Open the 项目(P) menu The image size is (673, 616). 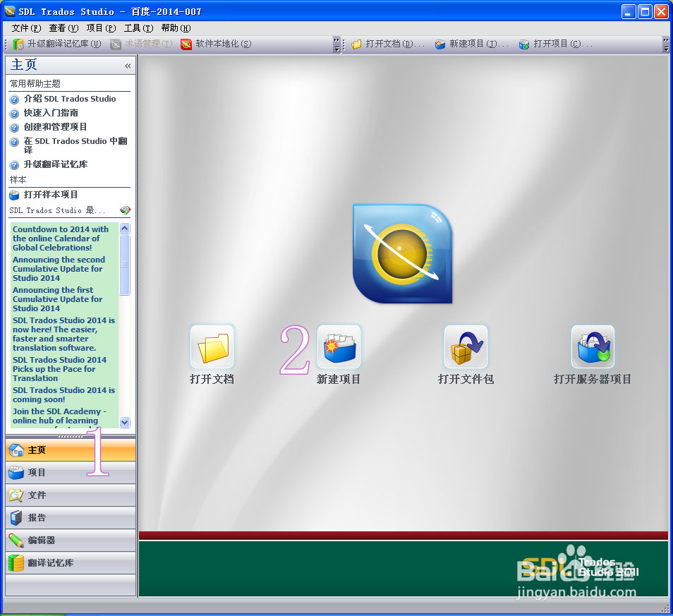point(102,28)
